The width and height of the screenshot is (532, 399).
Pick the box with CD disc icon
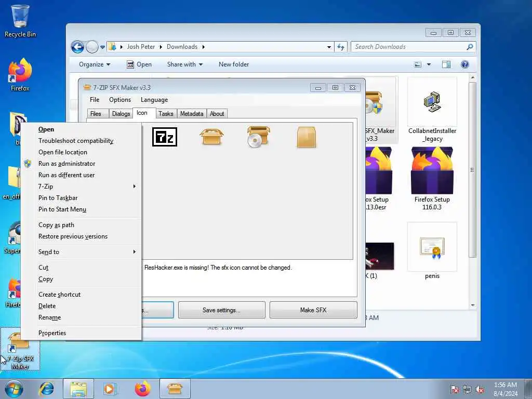[258, 137]
